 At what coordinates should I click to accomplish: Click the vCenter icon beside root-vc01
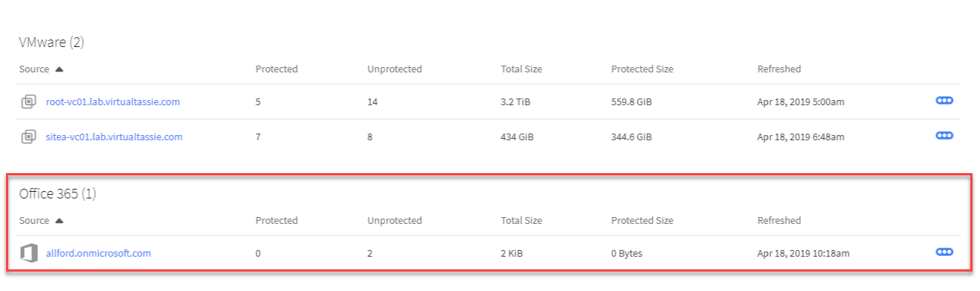pyautogui.click(x=28, y=102)
